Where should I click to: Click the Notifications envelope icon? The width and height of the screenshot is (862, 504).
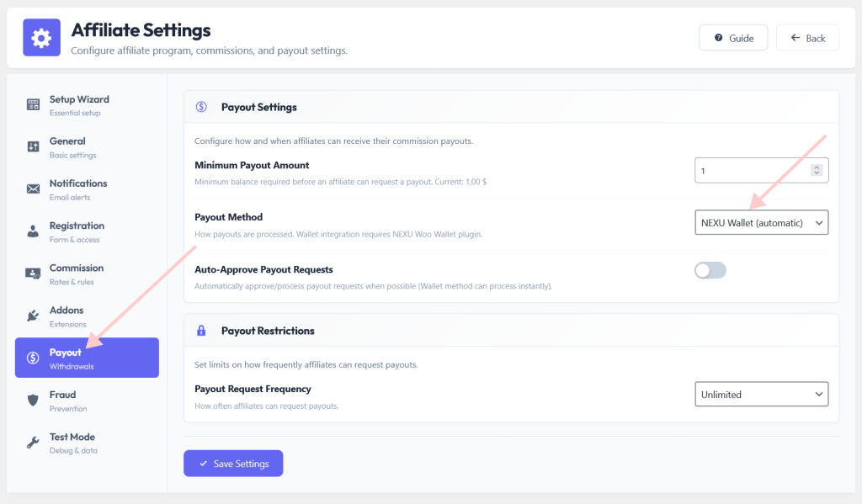tap(33, 189)
